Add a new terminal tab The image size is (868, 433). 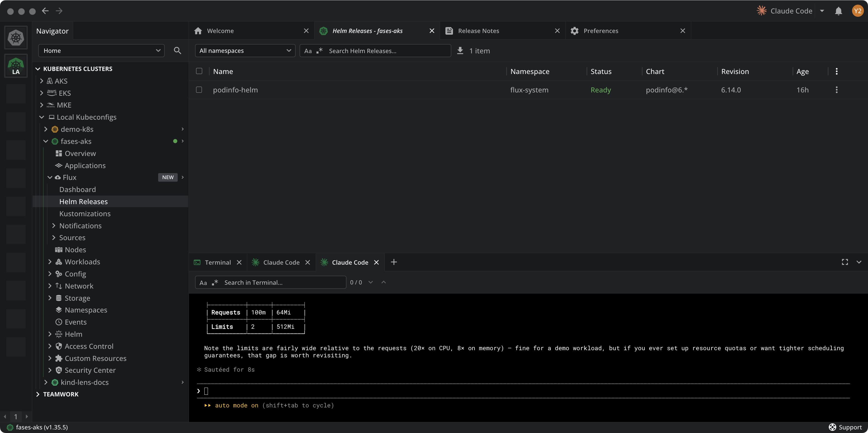394,262
